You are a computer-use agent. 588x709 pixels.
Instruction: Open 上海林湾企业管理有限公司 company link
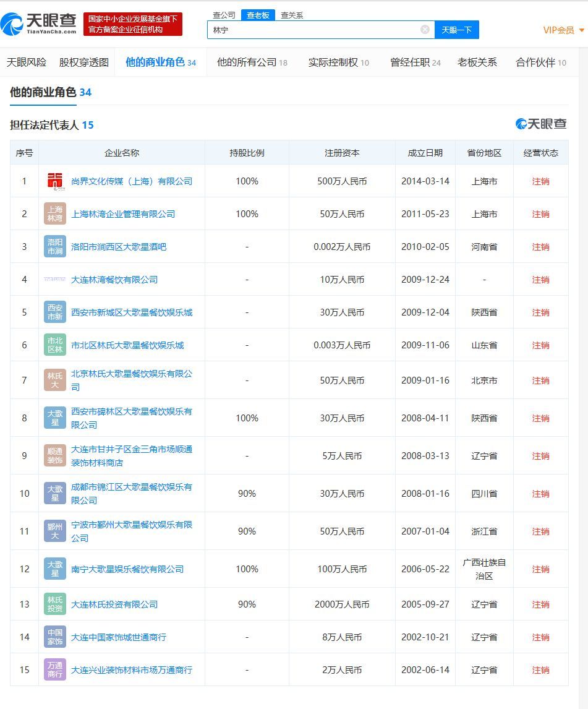click(x=123, y=214)
